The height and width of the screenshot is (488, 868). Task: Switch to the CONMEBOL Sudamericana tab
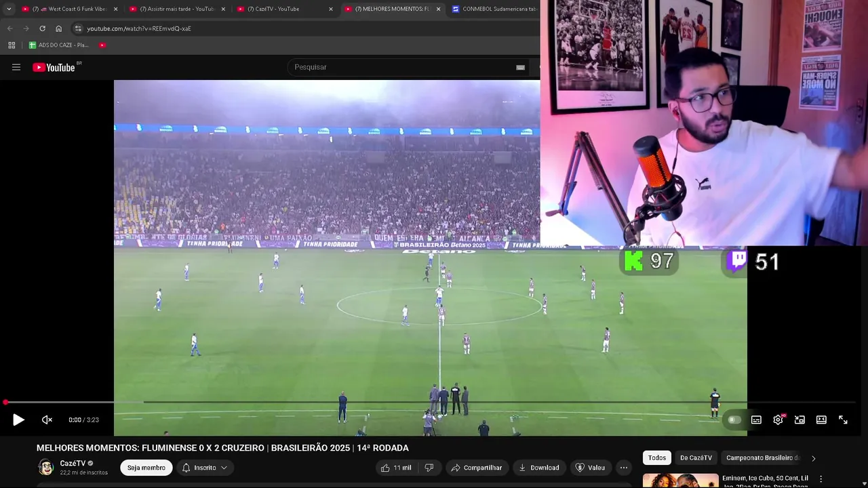(x=495, y=9)
